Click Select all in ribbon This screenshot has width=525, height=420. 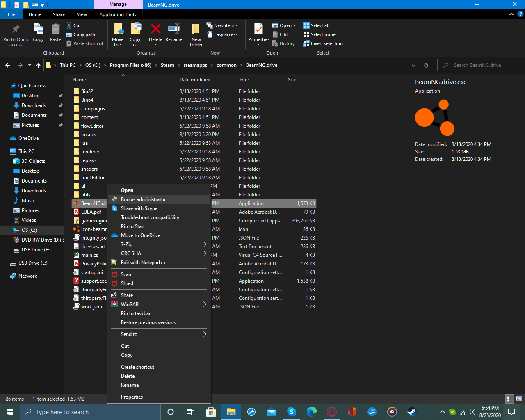coord(316,25)
